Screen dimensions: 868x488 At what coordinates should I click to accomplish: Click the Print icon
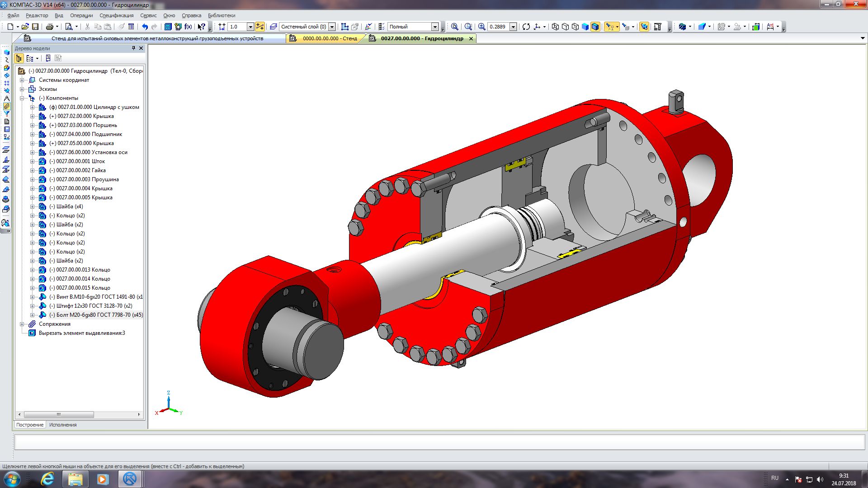pos(50,27)
